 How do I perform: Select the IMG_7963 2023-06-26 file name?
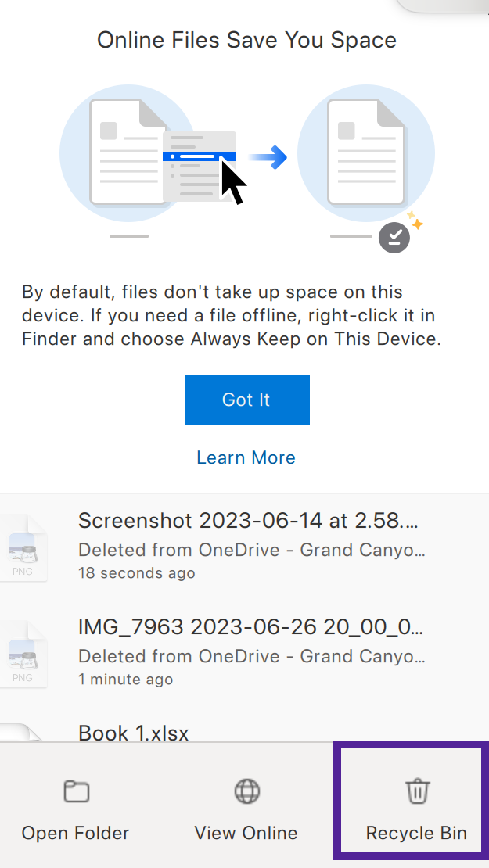click(251, 626)
